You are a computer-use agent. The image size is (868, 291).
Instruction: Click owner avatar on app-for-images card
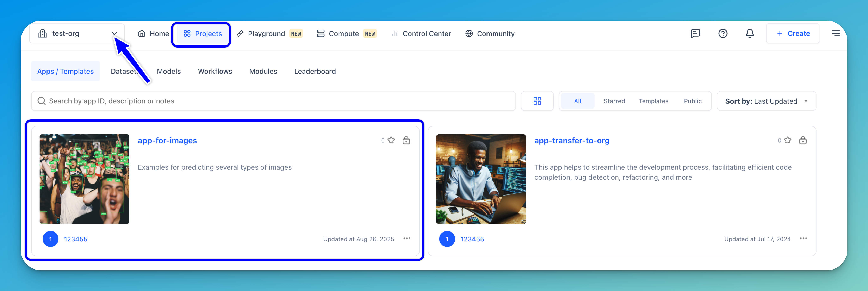51,239
